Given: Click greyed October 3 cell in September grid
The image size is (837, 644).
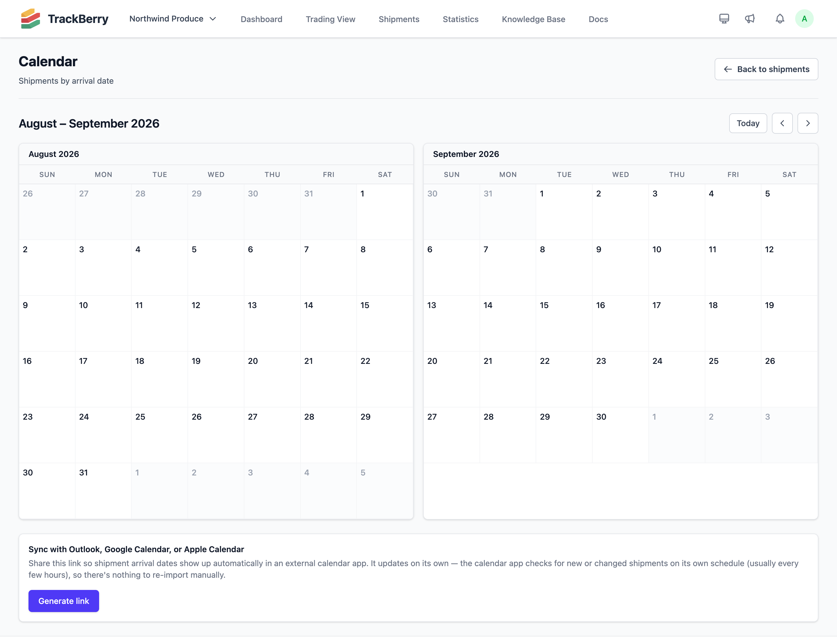Looking at the screenshot, I should 789,435.
